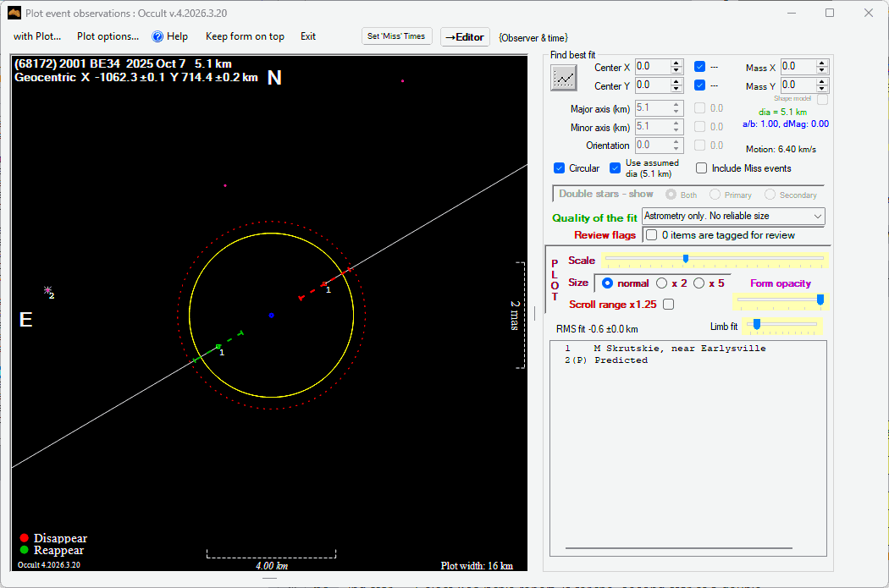Open the Editor button

click(x=465, y=37)
